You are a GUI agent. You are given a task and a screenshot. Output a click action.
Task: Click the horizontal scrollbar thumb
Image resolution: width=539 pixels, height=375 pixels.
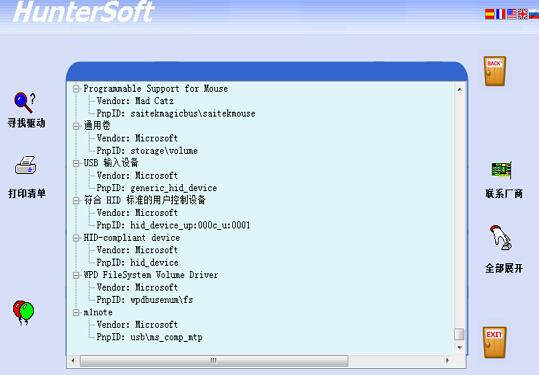(x=214, y=361)
